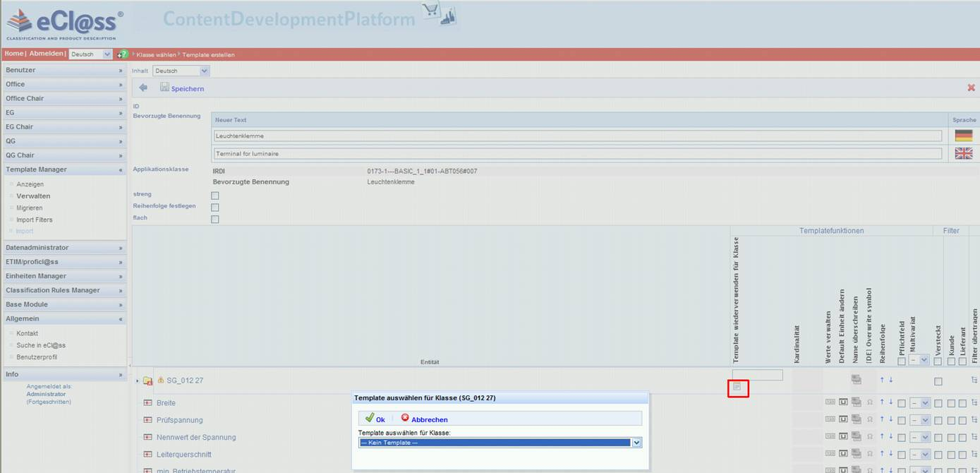980x473 pixels.
Task: Click the Filter übertragen icon in Breite row
Action: click(974, 402)
